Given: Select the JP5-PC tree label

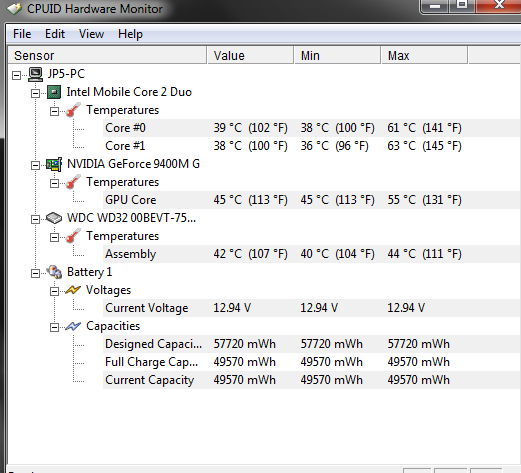Looking at the screenshot, I should click(x=66, y=74).
